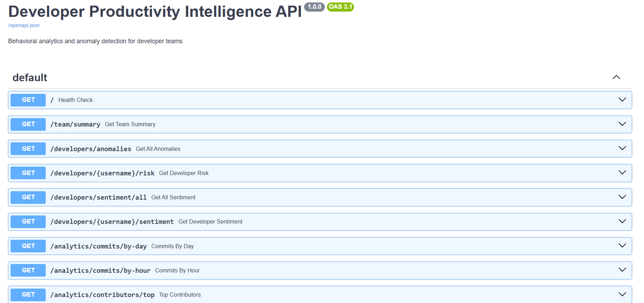Click GET badge for /developers/{username}/sentiment
644x303 pixels.
point(28,221)
